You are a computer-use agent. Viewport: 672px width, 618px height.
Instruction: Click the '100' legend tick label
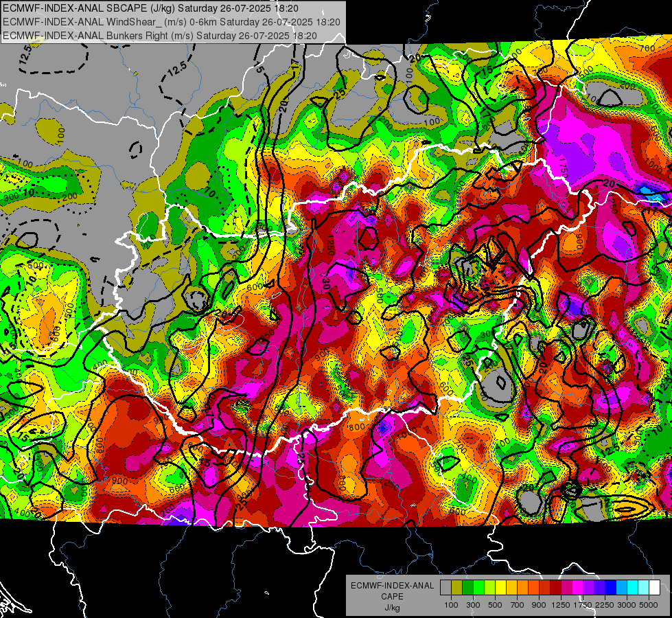[x=451, y=605]
